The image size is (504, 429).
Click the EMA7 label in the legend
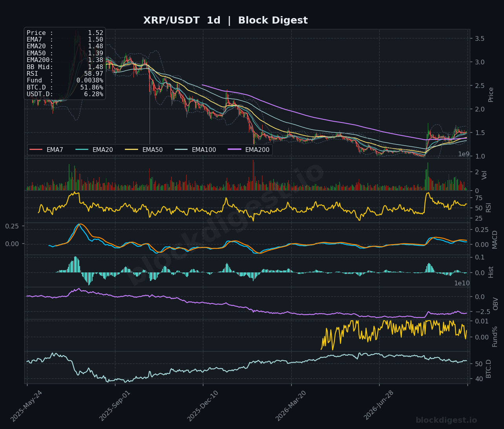(x=55, y=150)
